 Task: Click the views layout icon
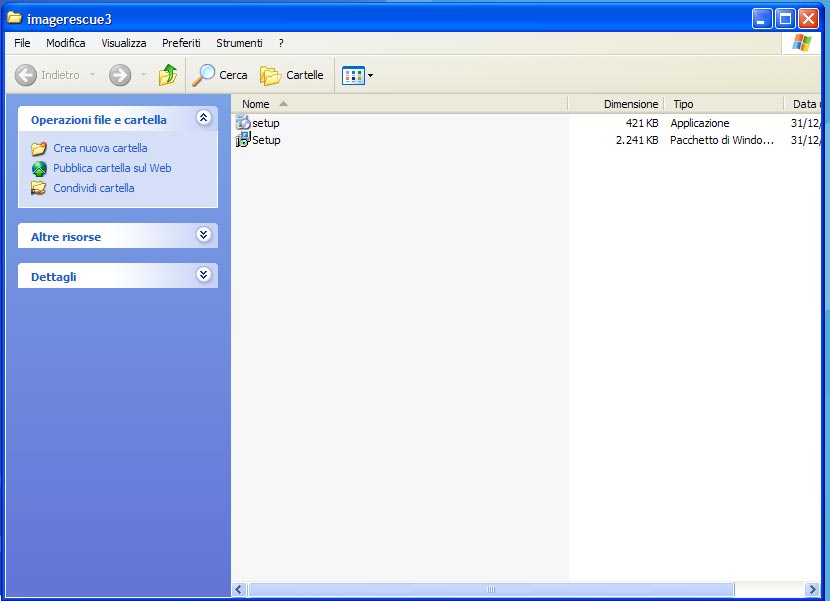[353, 76]
